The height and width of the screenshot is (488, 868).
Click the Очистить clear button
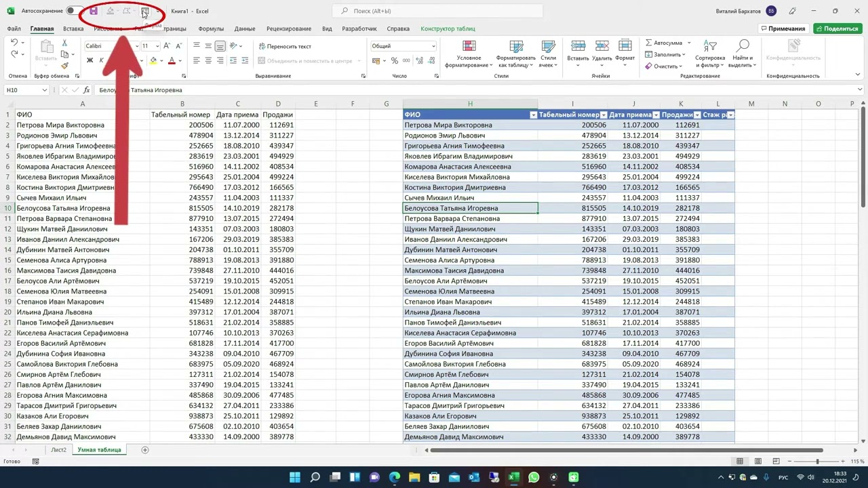664,66
